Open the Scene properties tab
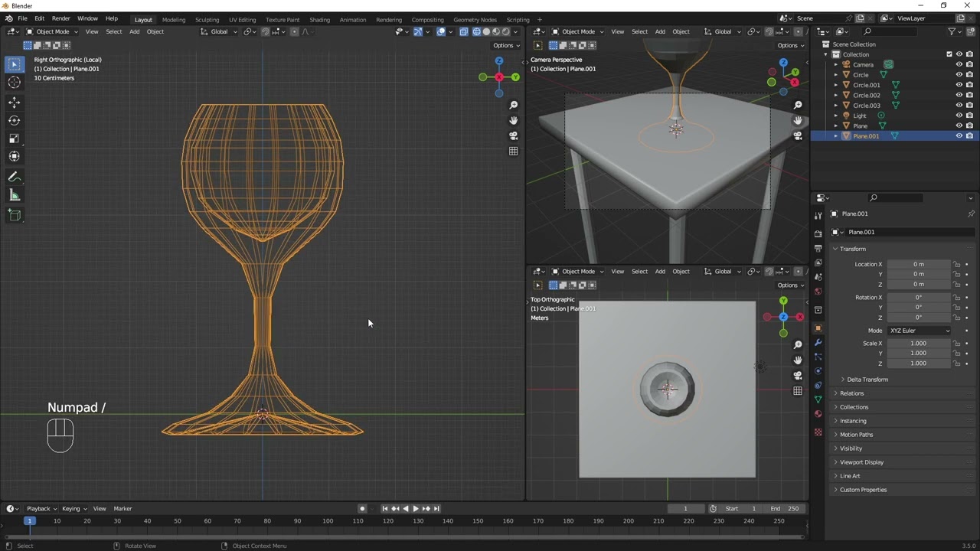 [818, 277]
